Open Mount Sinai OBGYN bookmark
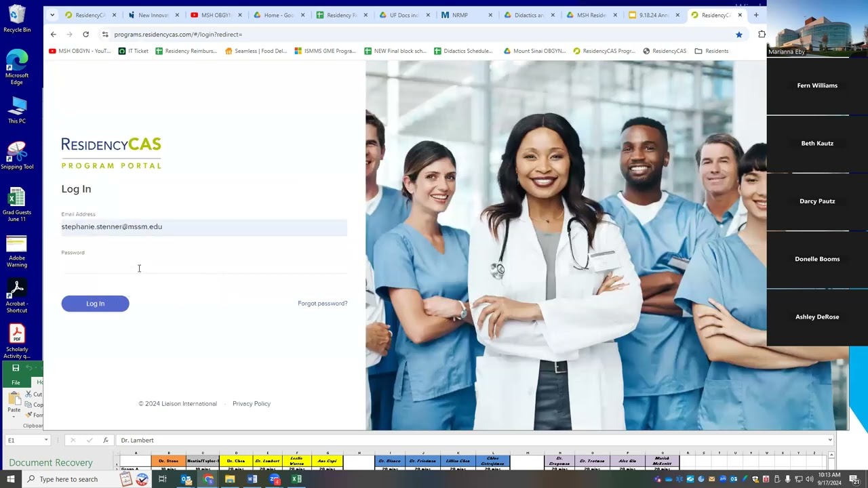 (x=534, y=51)
